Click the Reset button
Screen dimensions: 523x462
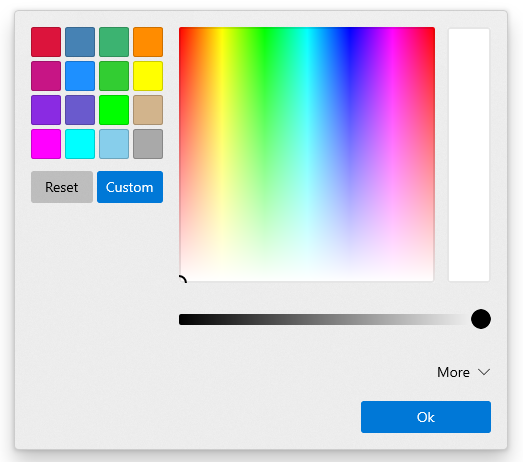pyautogui.click(x=62, y=187)
